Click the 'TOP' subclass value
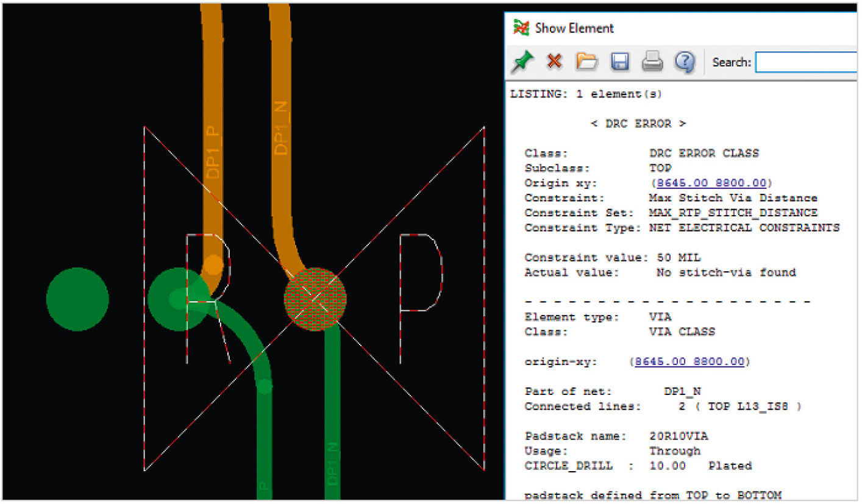Screen dimensions: 862x504 (x=660, y=168)
